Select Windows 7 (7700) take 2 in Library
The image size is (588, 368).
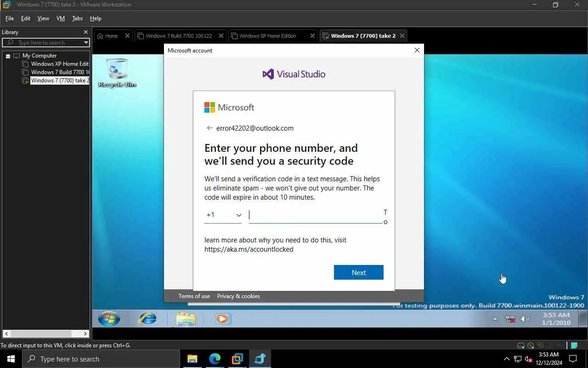[x=56, y=80]
